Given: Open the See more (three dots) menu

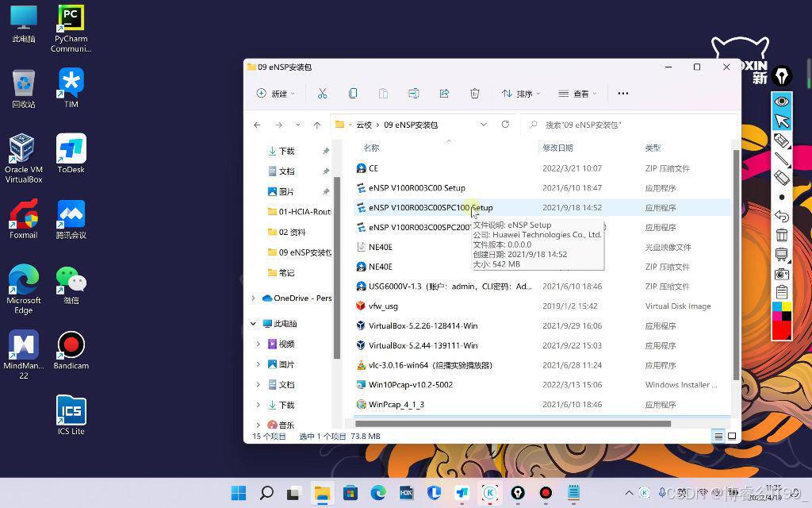Looking at the screenshot, I should tap(623, 94).
